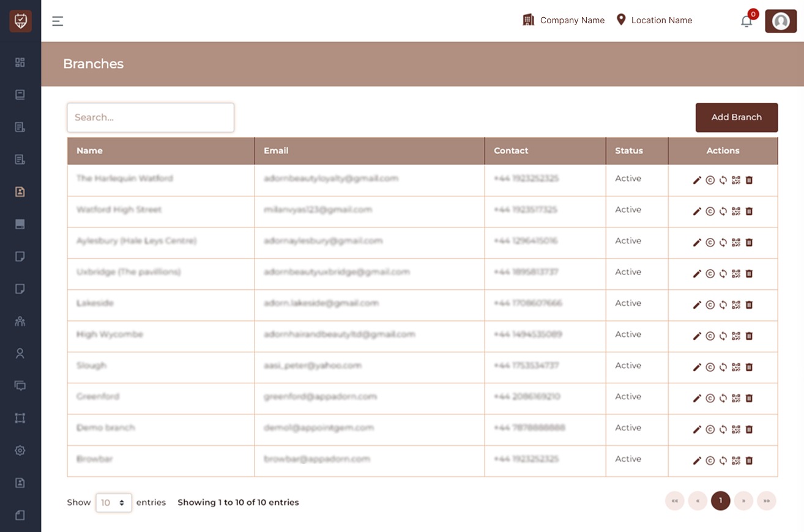
Task: Click the refresh sync icon for Slough row
Action: click(723, 367)
